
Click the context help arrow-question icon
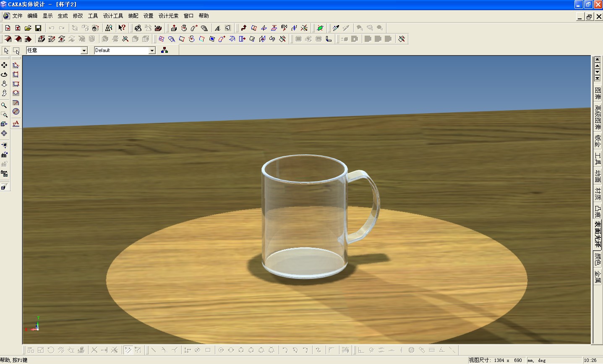122,28
